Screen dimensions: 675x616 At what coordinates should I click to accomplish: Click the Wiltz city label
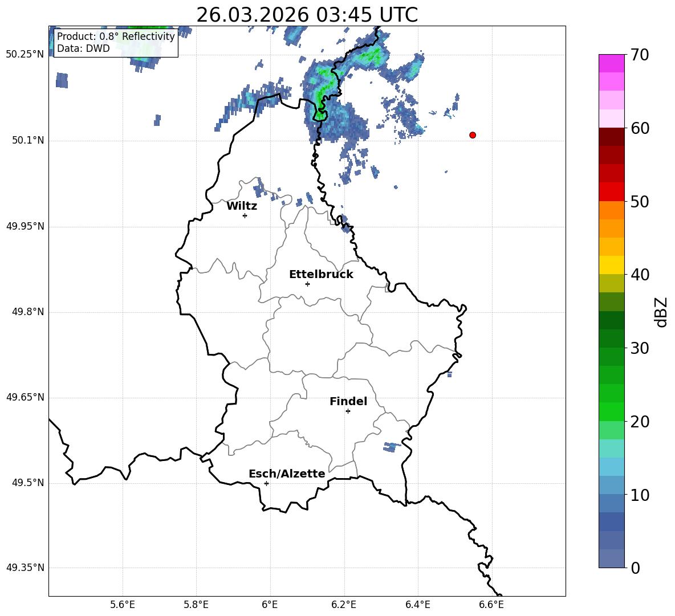tap(242, 206)
